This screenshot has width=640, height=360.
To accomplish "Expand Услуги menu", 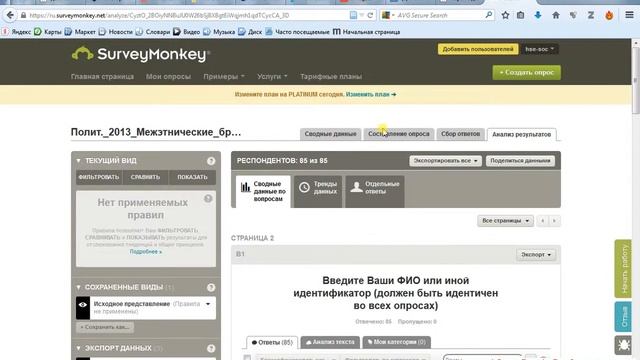I will point(272,76).
